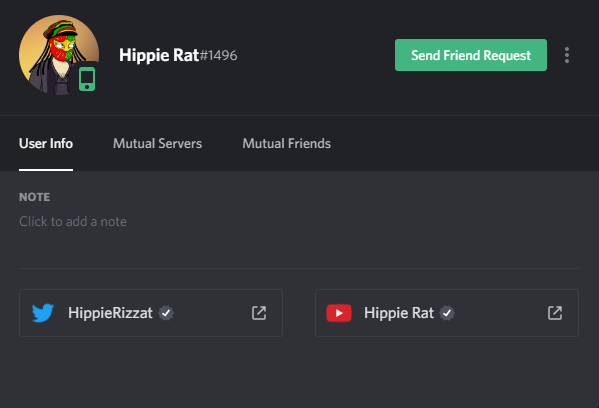Open Twitter profile via external link icon

pyautogui.click(x=259, y=313)
